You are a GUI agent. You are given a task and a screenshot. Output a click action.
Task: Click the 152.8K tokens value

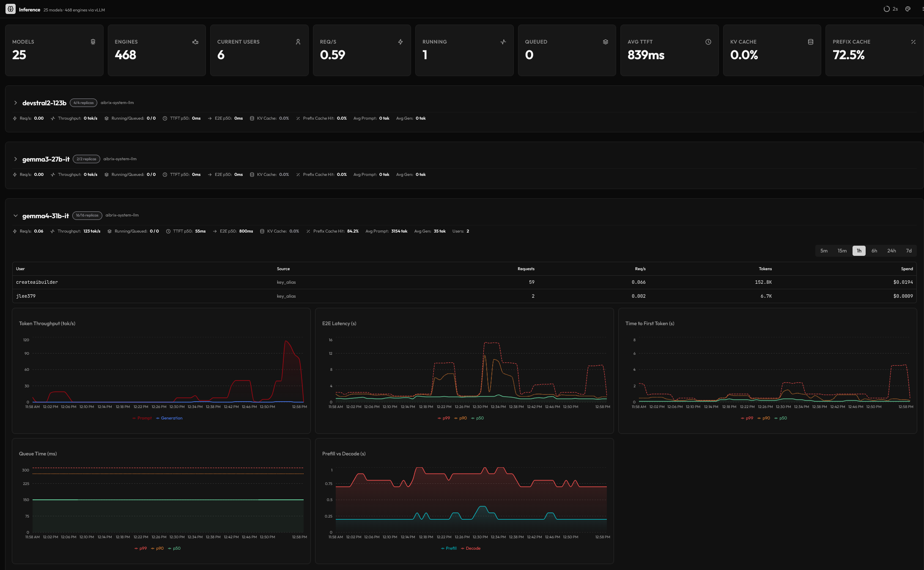tap(763, 282)
